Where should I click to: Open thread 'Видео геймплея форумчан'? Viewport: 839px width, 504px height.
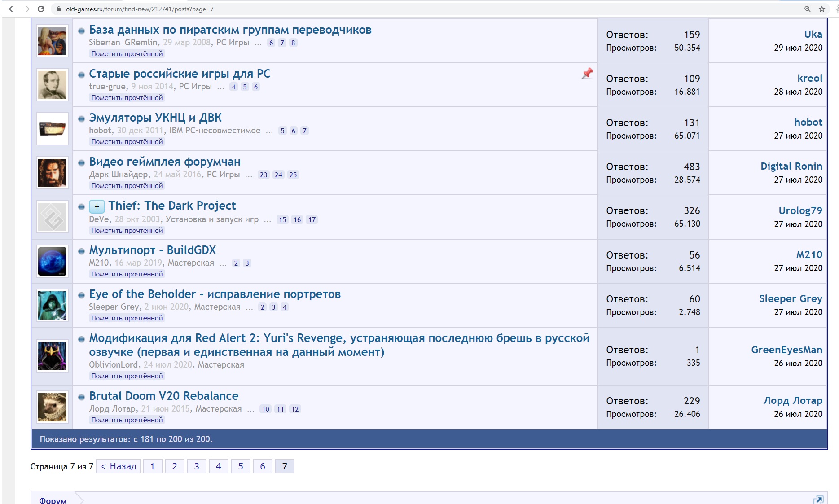[165, 162]
